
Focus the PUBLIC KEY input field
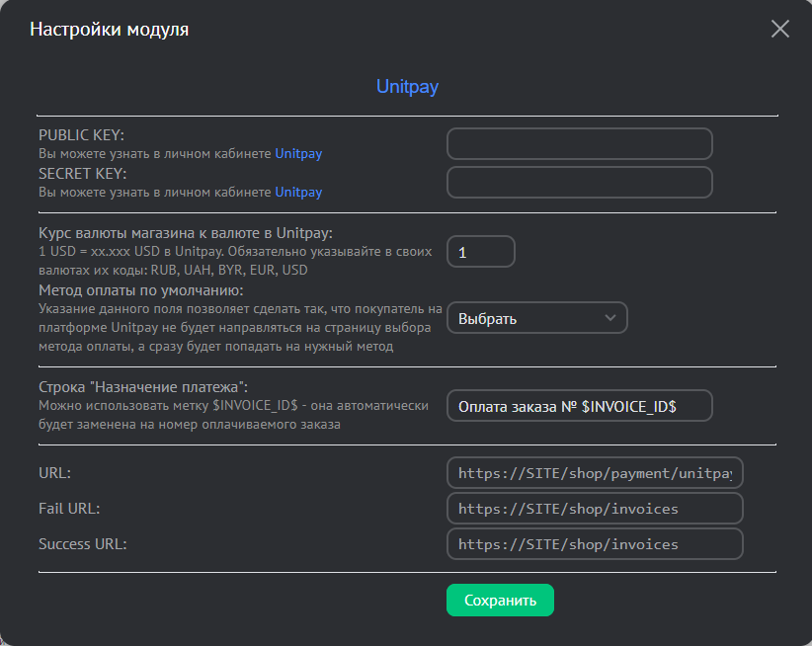coord(579,143)
